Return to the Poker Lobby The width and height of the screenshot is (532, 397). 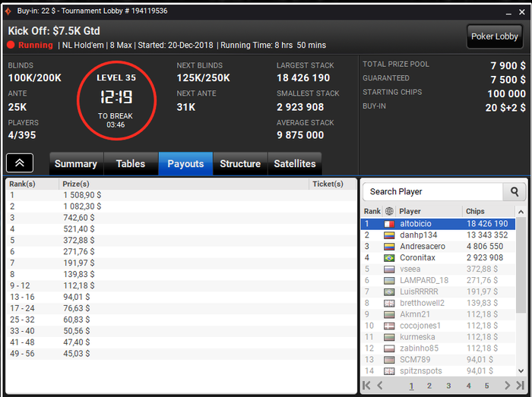[x=494, y=36]
